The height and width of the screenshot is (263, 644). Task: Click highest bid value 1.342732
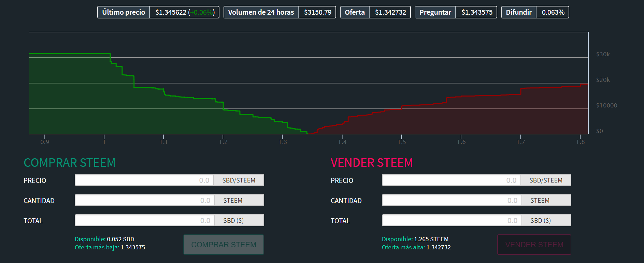(x=439, y=247)
